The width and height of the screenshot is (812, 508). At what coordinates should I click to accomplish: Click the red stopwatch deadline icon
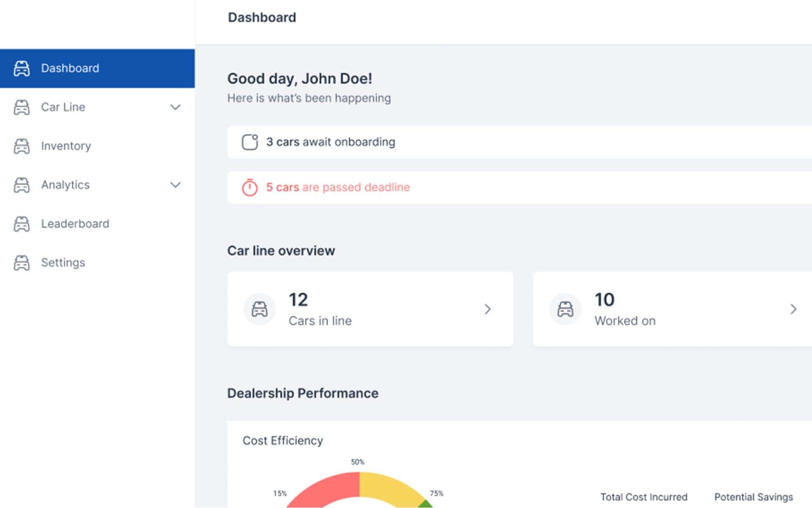(250, 187)
